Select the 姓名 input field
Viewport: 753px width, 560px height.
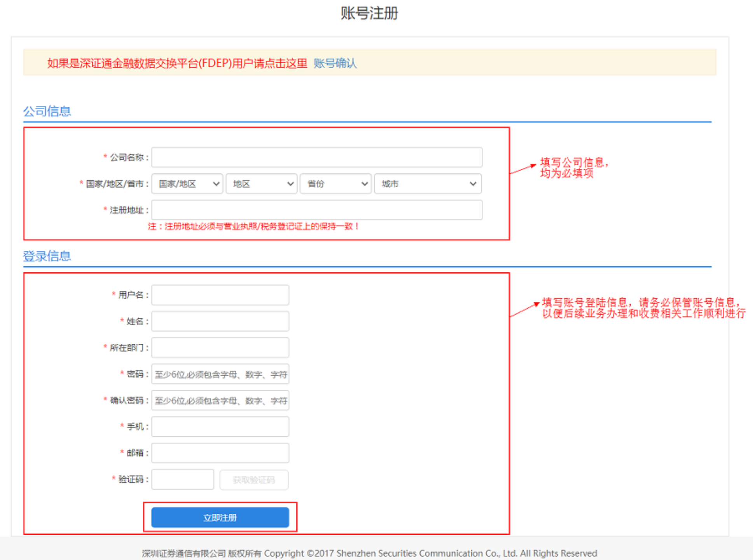tap(220, 321)
